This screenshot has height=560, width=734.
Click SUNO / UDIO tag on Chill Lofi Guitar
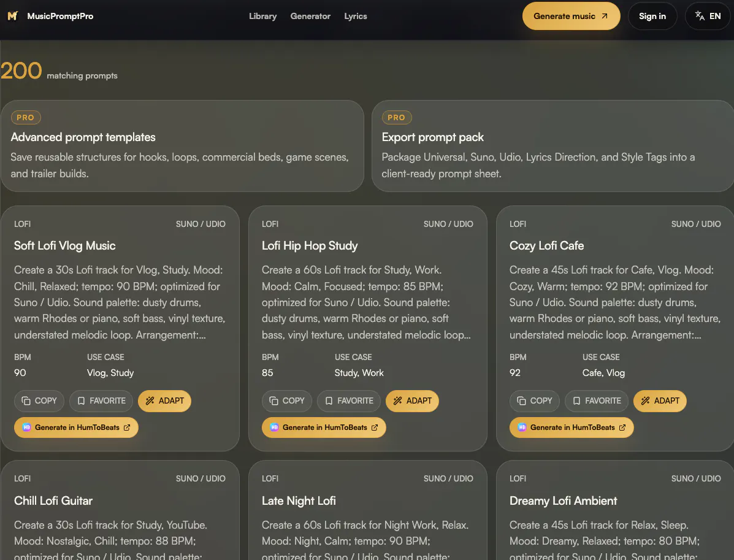201,478
